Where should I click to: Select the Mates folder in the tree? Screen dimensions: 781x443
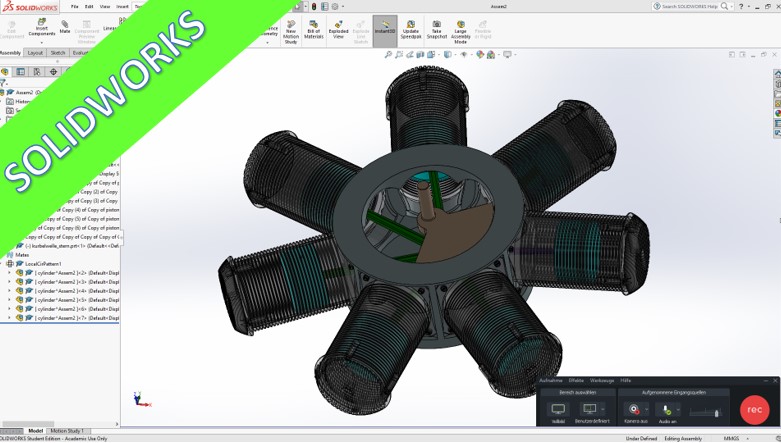click(x=22, y=255)
